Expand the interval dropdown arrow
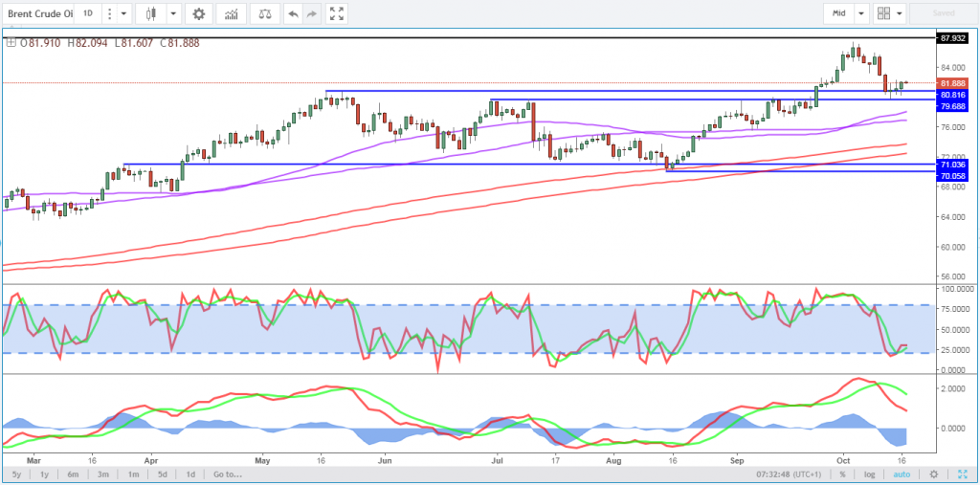980x485 pixels. (123, 13)
